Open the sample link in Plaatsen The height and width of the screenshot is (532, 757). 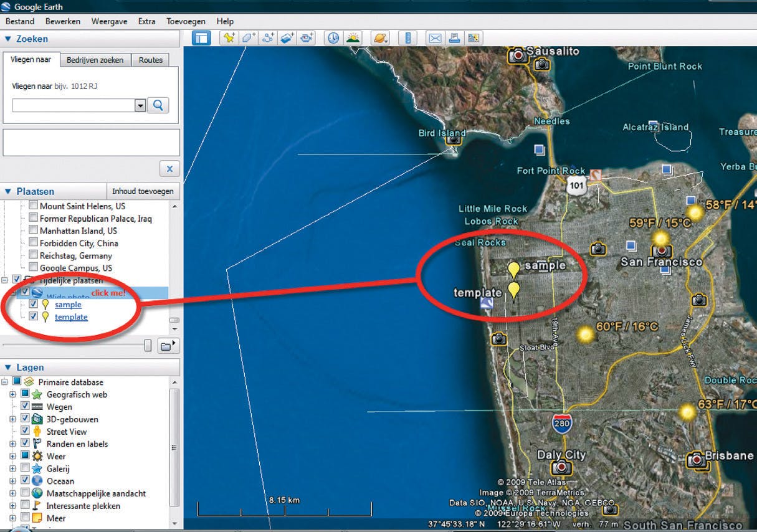coord(68,305)
